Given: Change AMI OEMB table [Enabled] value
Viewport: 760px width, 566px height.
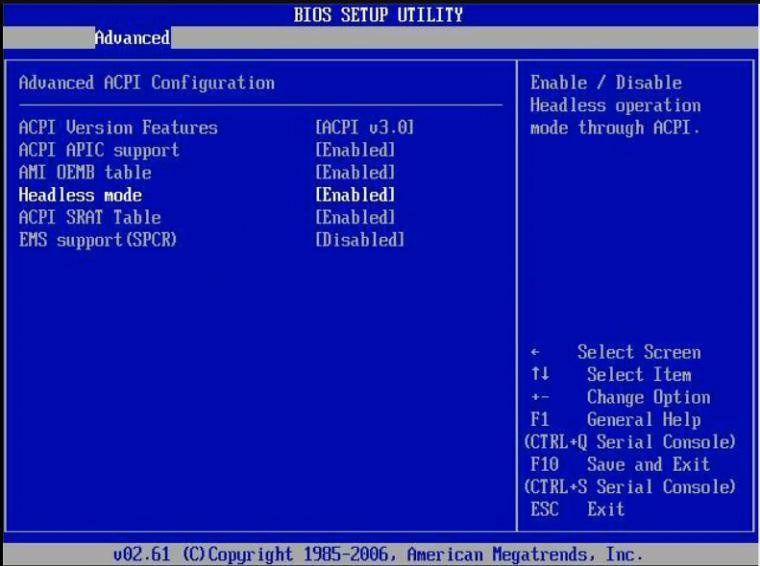Looking at the screenshot, I should [x=355, y=173].
